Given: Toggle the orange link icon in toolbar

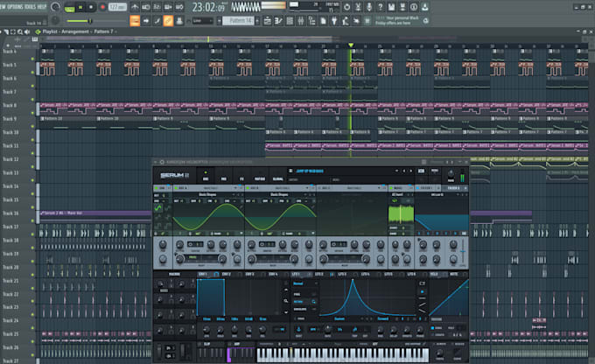Looking at the screenshot, I should point(169,20).
